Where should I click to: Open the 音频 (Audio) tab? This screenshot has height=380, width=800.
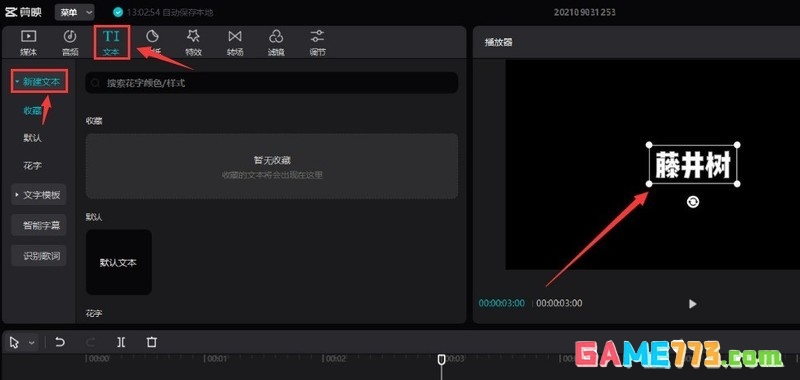pos(70,42)
